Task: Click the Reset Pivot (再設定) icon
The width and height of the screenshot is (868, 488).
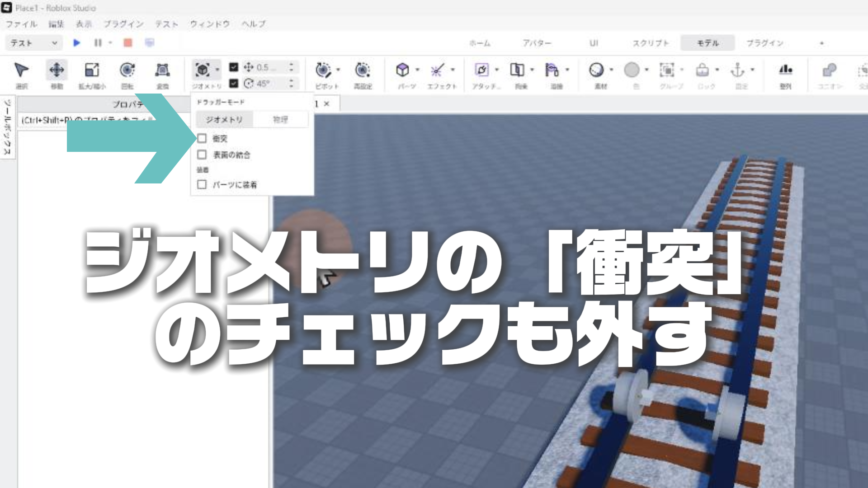Action: click(362, 70)
